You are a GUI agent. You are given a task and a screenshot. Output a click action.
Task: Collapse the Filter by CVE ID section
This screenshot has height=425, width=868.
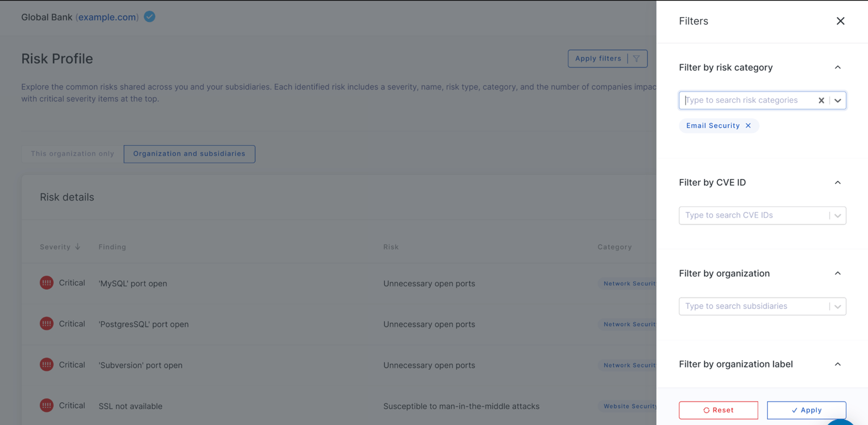click(x=838, y=182)
